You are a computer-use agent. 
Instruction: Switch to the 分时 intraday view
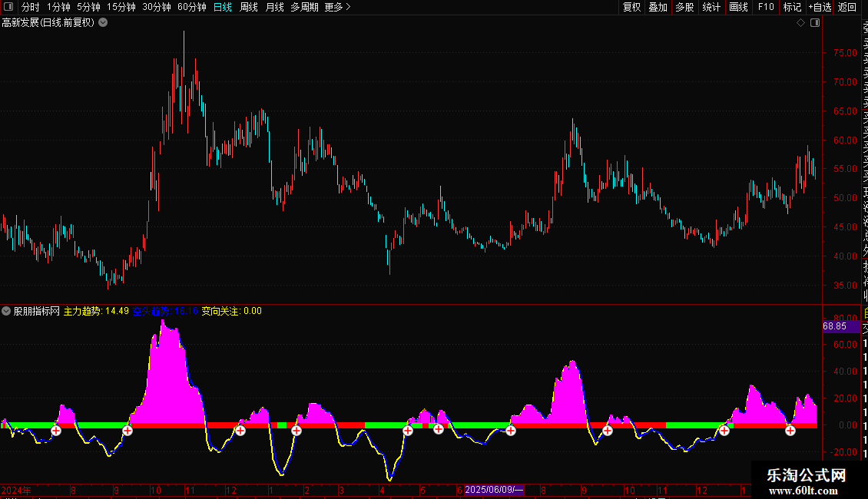[31, 7]
